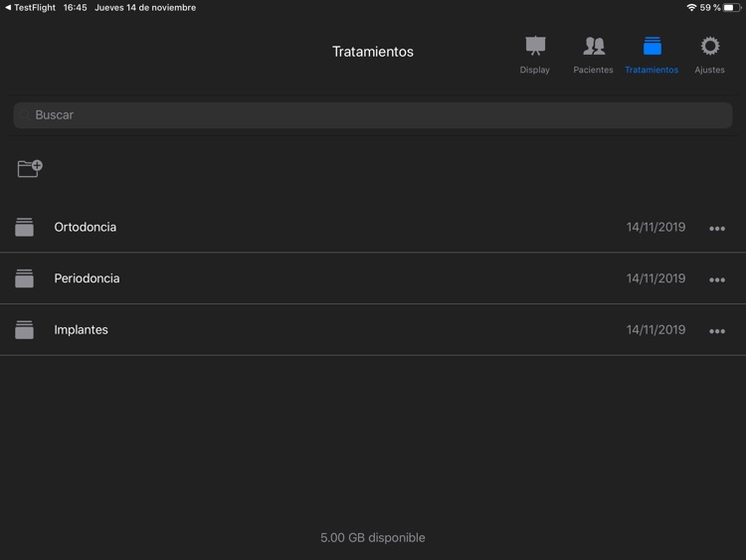Screen dimensions: 746x560
Task: Open the Ortodoncia folder icon
Action: 24,227
